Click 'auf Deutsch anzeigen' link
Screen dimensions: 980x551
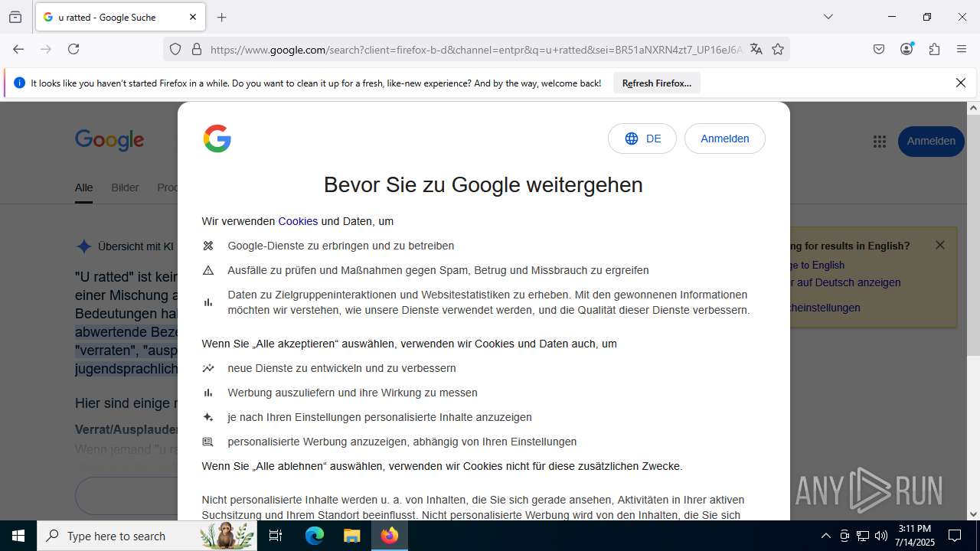[846, 282]
